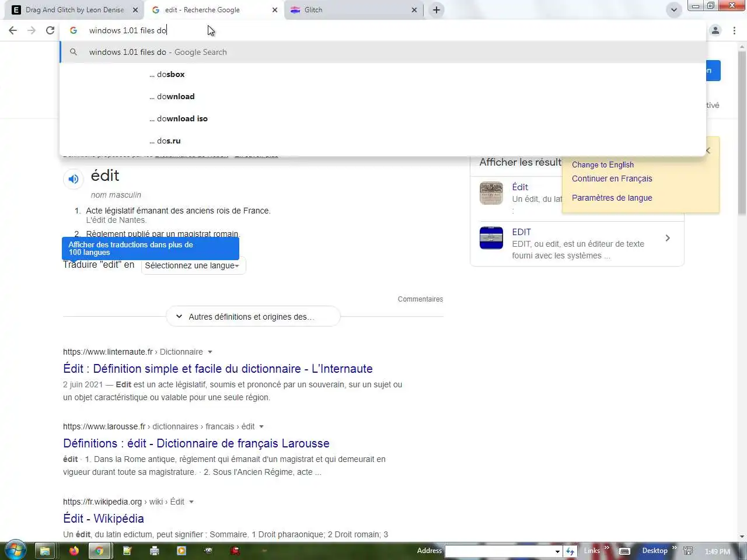This screenshot has width=747, height=560.
Task: Open the L'Internaute Édit definition result
Action: pyautogui.click(x=218, y=369)
